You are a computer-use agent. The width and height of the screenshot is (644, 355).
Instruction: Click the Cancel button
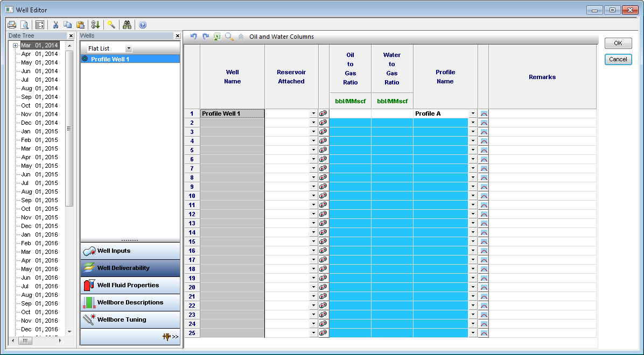point(618,60)
